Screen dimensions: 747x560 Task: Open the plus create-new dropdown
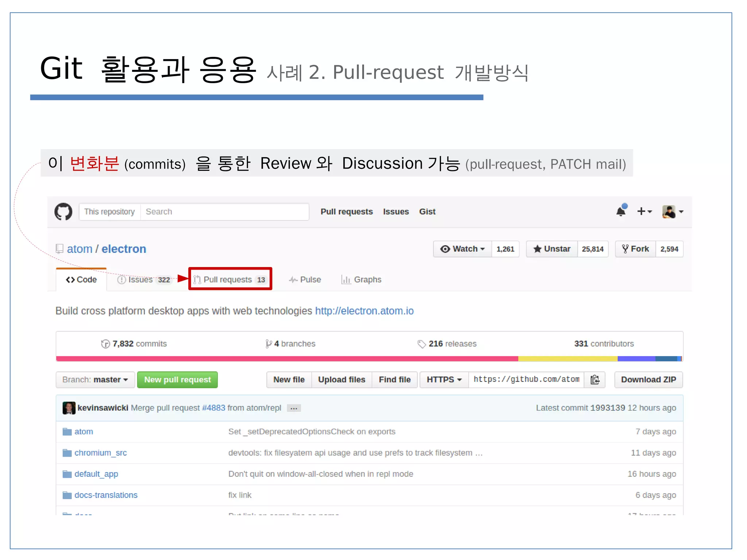pyautogui.click(x=644, y=211)
